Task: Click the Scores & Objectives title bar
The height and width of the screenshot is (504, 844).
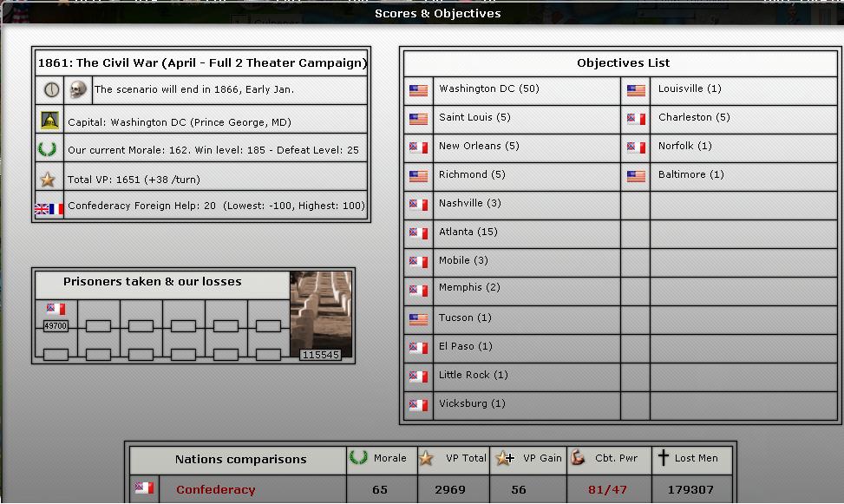Action: (x=437, y=13)
